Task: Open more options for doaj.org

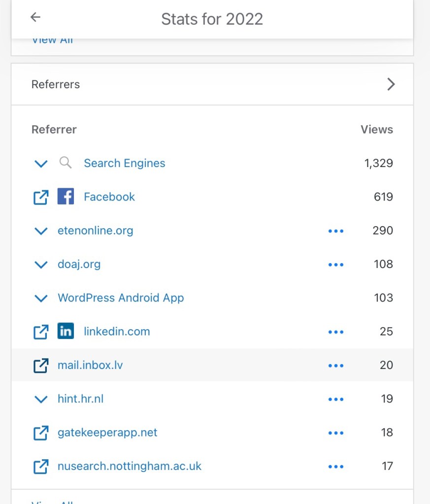Action: 335,265
